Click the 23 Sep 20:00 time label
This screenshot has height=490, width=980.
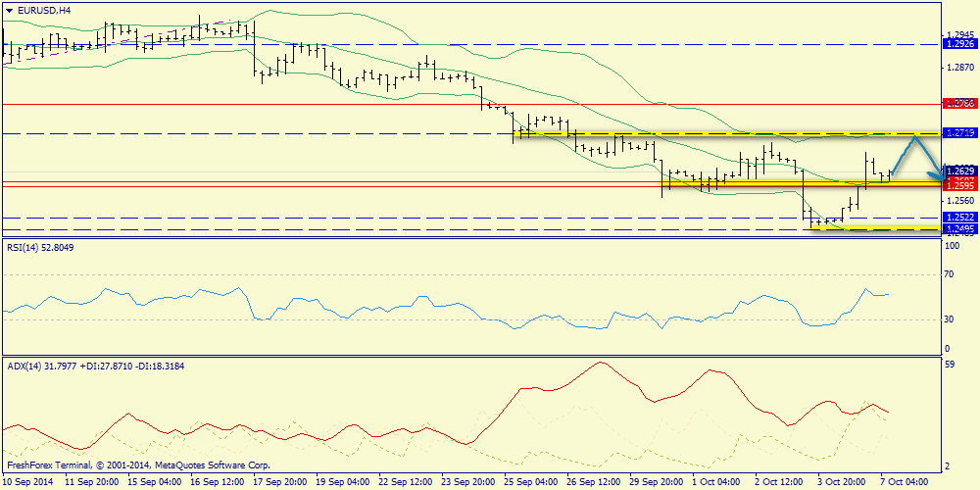(x=467, y=482)
